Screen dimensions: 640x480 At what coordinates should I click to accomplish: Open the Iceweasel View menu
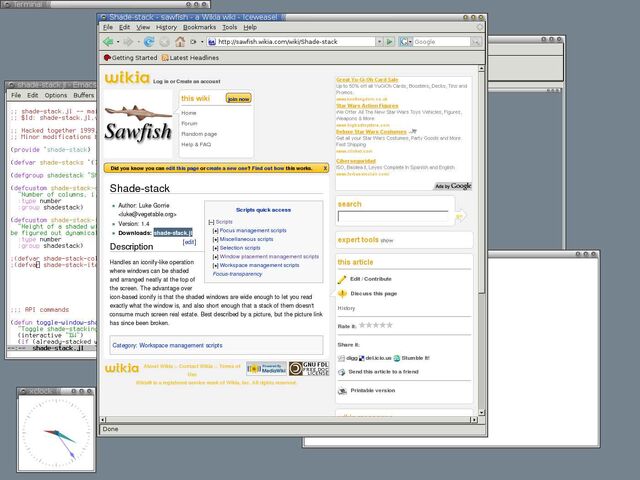point(143,27)
